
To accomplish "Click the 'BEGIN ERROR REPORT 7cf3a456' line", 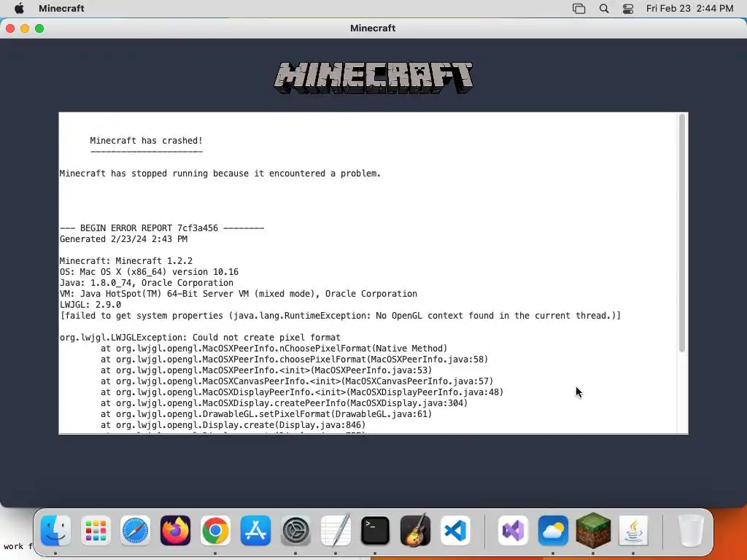I will point(162,228).
